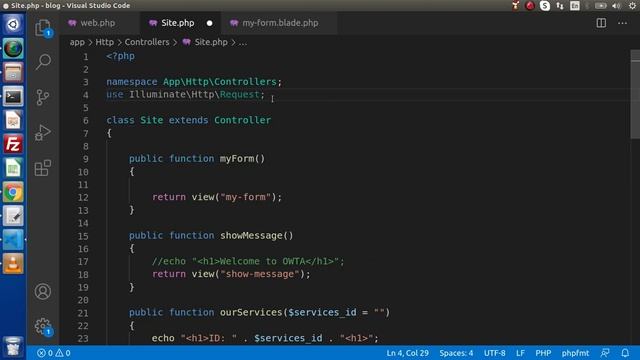Switch to my-form.blade.php tab
640x360 pixels.
point(280,23)
